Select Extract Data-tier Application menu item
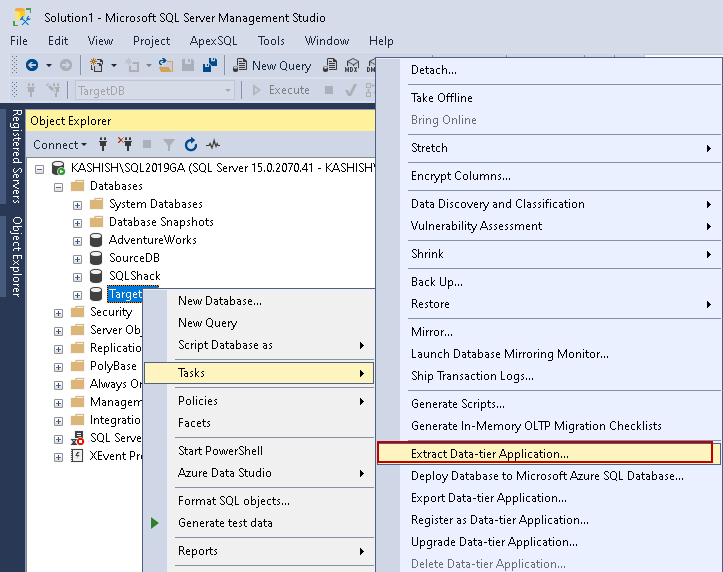The width and height of the screenshot is (723, 572). click(x=489, y=454)
